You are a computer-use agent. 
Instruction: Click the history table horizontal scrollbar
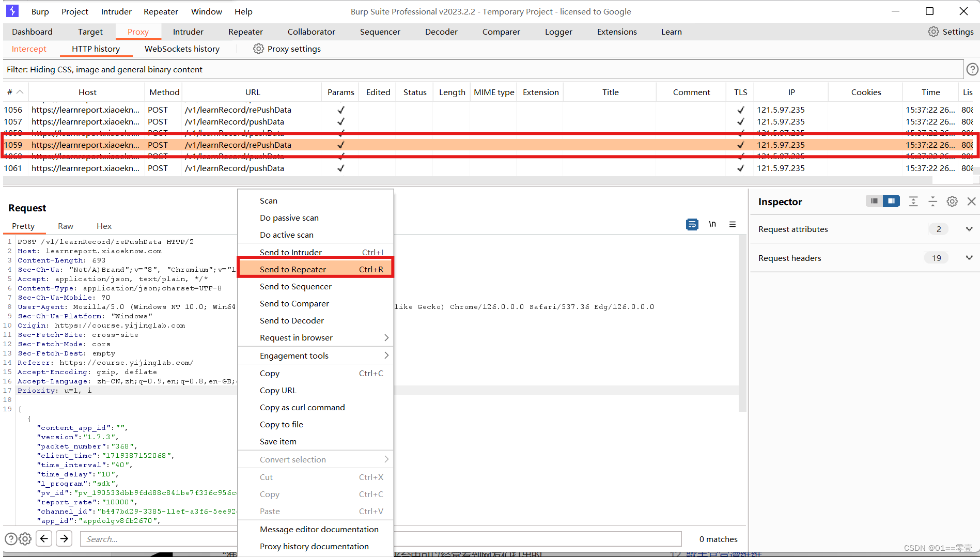[468, 180]
